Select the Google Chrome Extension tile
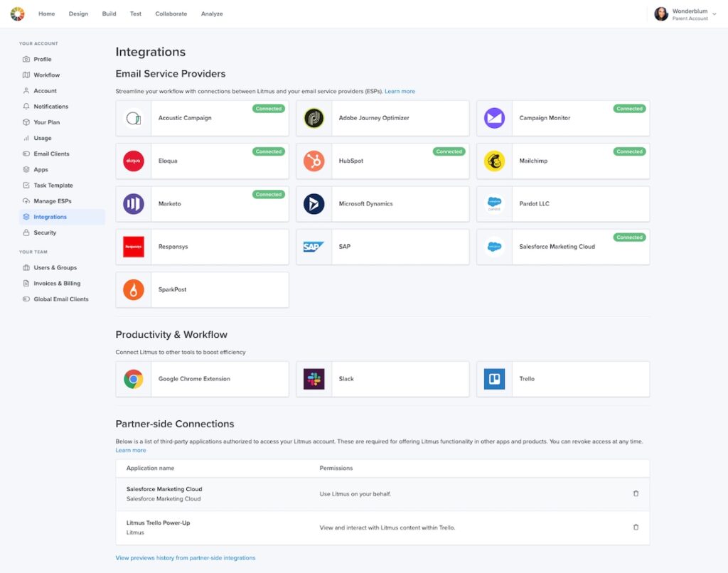Image resolution: width=728 pixels, height=573 pixels. pos(201,378)
